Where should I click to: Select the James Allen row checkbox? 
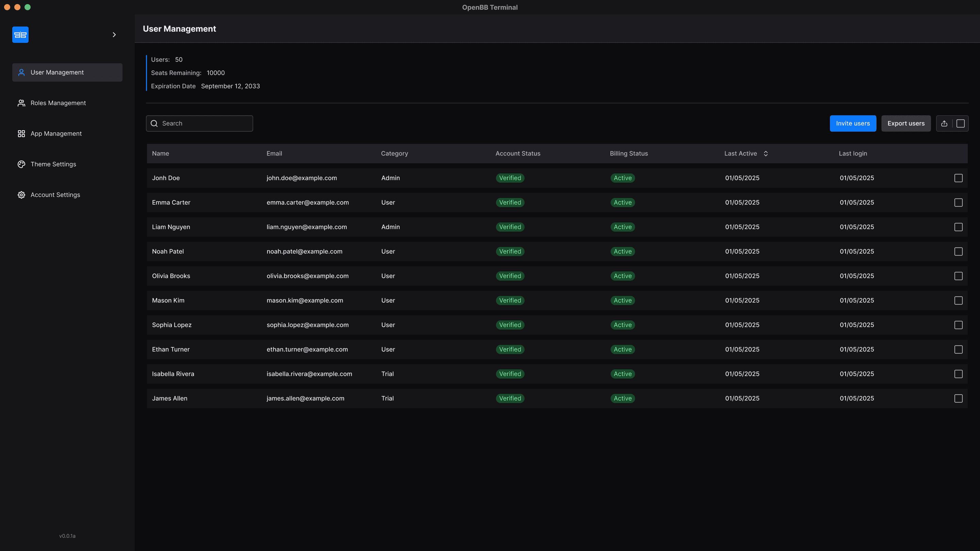tap(958, 399)
